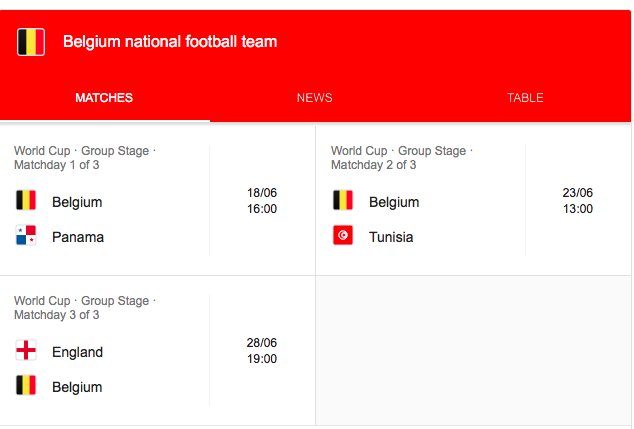Click the Tunisia flag icon
This screenshot has width=634, height=429.
343,235
